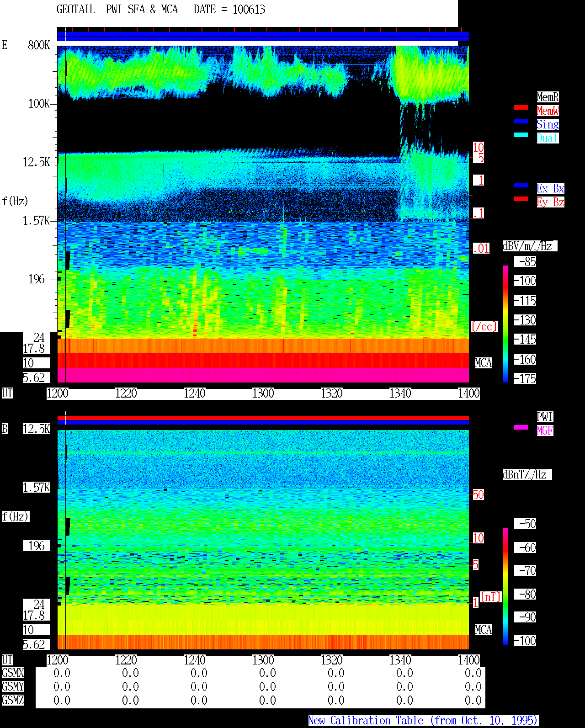Click the 800K frequency axis label

[x=39, y=45]
